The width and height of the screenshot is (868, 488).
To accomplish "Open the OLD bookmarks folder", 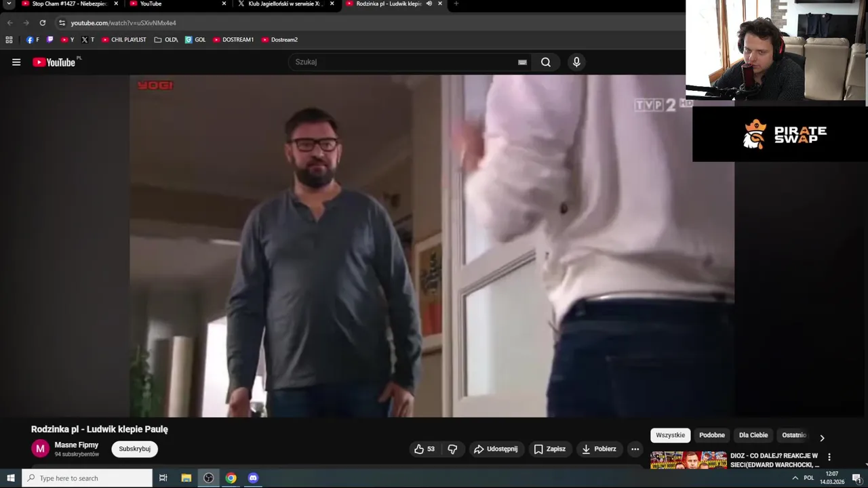I will [166, 39].
